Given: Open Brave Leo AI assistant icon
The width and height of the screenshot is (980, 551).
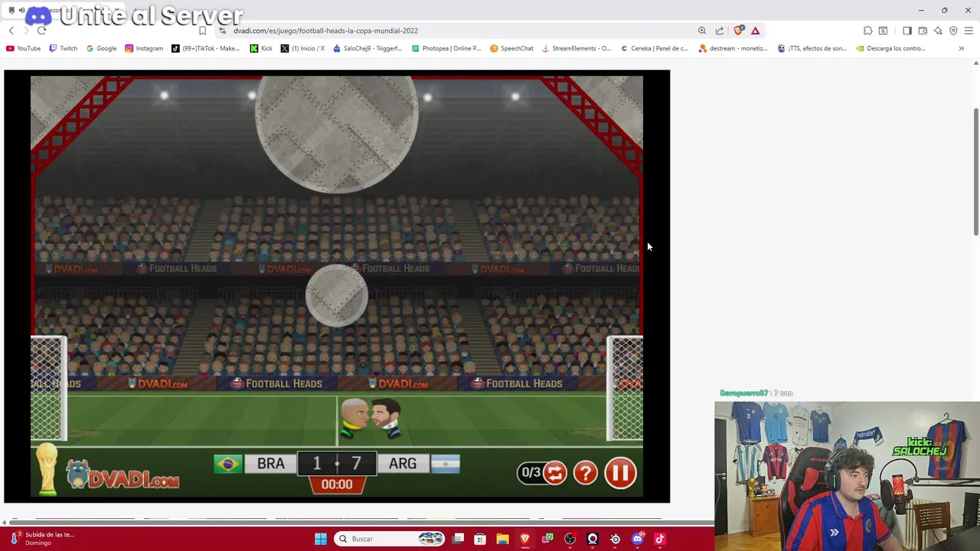Looking at the screenshot, I should pyautogui.click(x=938, y=31).
